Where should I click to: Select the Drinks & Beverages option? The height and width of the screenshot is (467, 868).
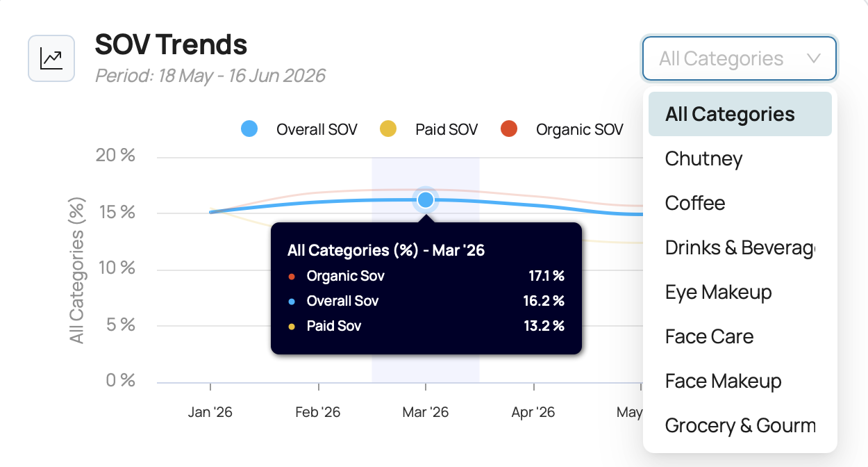tap(740, 247)
